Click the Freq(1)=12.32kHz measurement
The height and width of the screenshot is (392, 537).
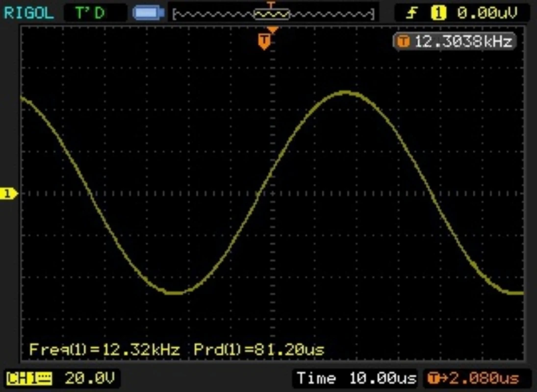point(104,349)
